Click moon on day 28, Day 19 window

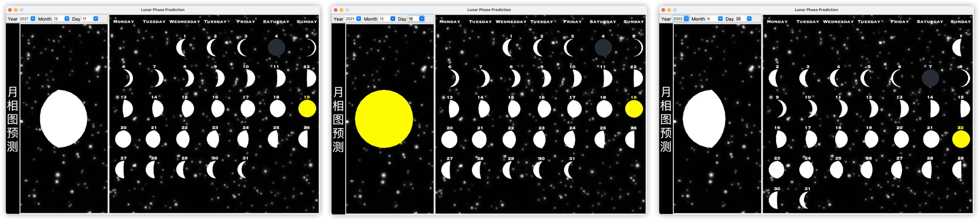pos(476,170)
